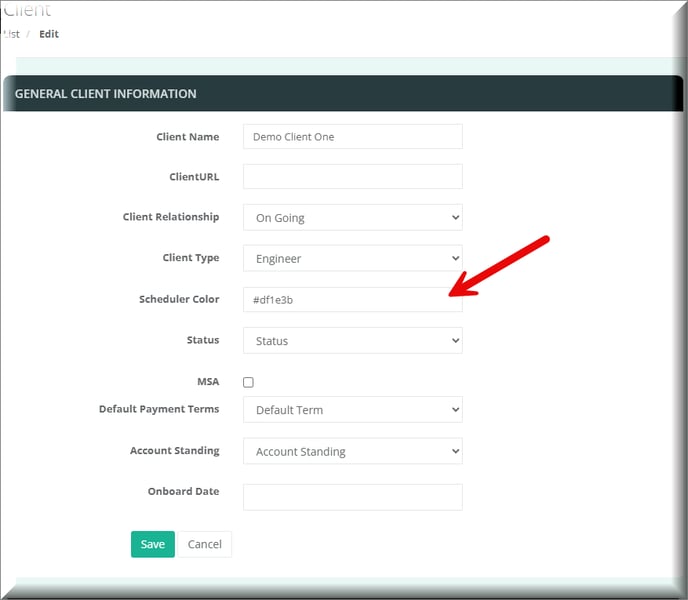Open the Status dropdown
Screen dimensions: 688x600
(352, 341)
